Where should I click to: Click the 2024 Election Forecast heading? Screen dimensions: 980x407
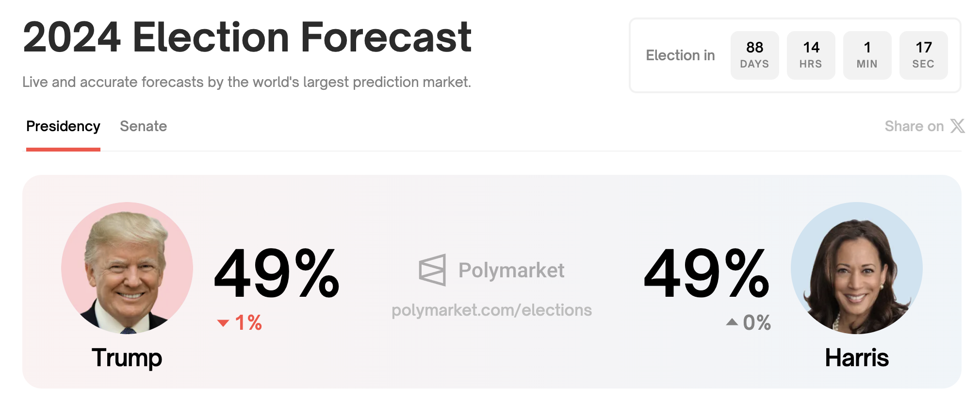click(x=247, y=37)
